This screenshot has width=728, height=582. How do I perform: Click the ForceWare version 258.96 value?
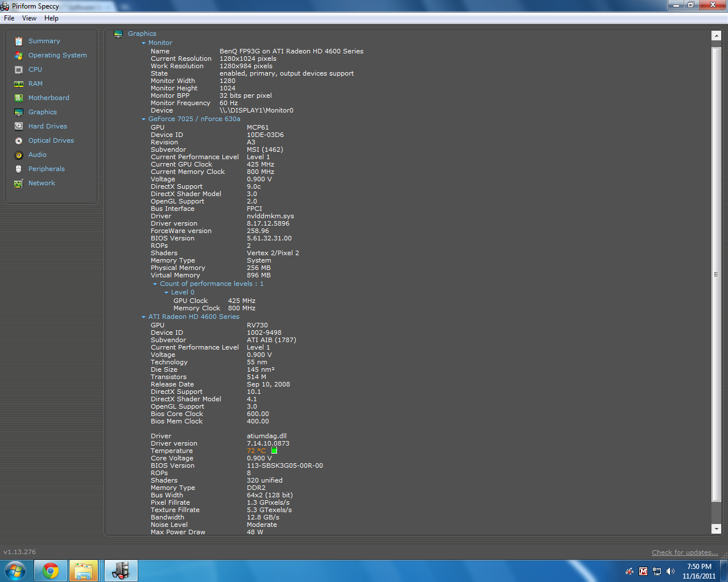click(258, 231)
